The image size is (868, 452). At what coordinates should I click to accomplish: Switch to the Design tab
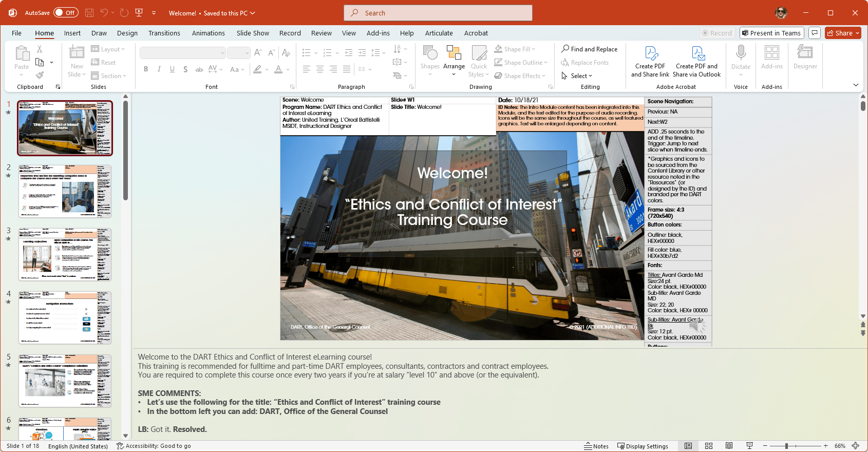click(x=127, y=33)
